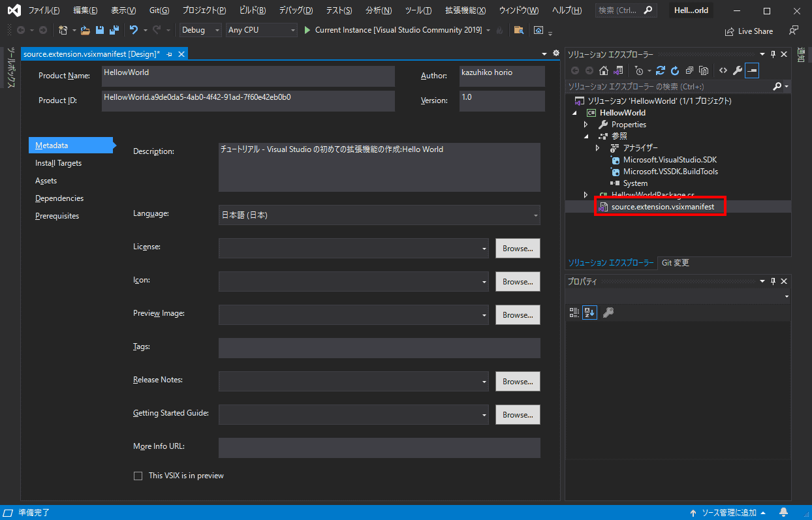812x520 pixels.
Task: Click the search magnifier in Solution Explorer search box
Action: point(777,86)
